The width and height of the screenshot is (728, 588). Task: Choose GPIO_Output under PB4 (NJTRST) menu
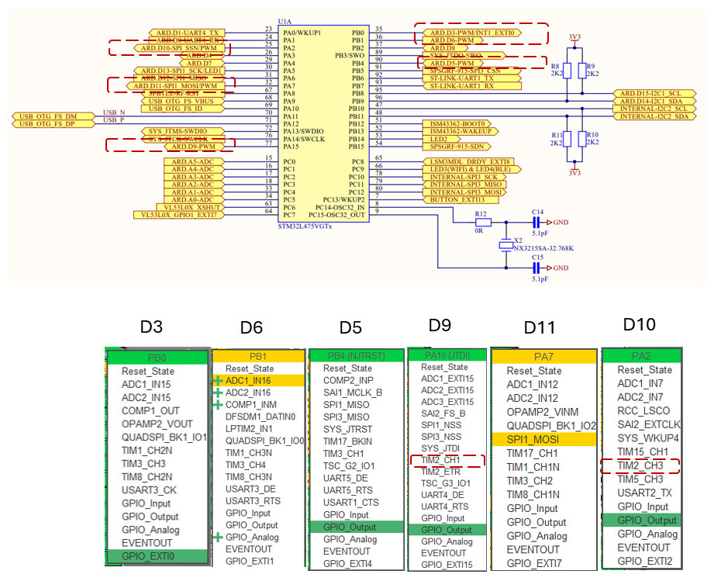[x=357, y=527]
